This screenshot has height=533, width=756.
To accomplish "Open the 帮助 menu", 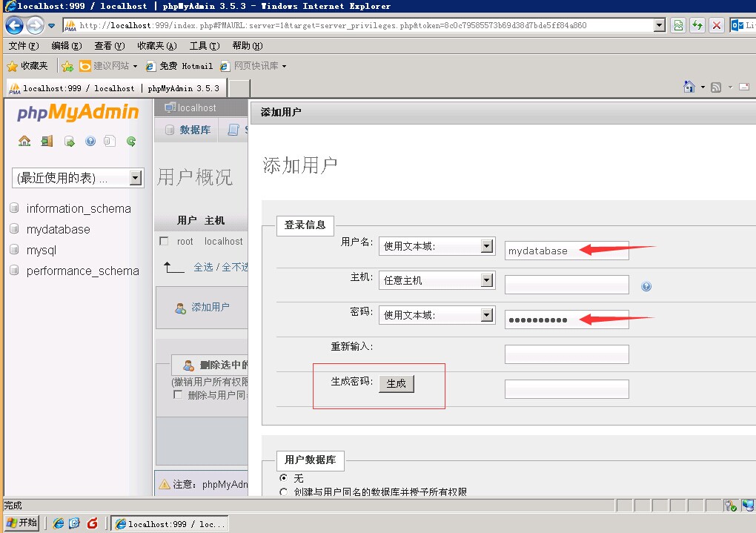I will click(x=248, y=46).
